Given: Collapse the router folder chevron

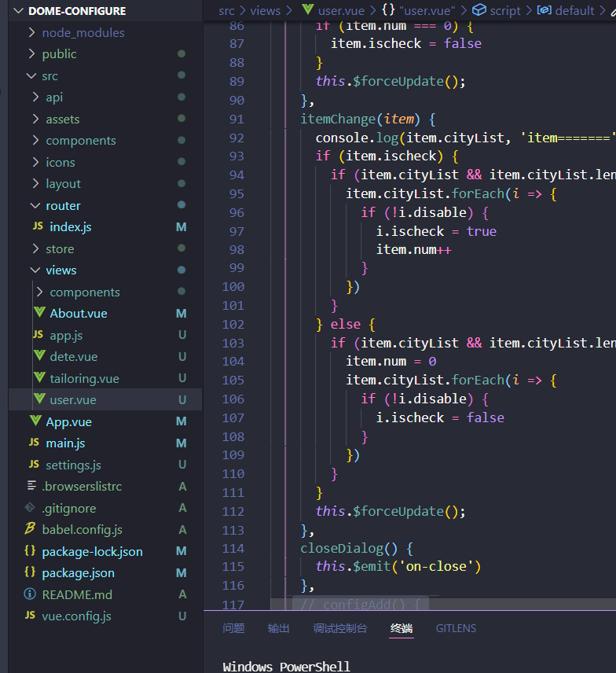Looking at the screenshot, I should coord(35,205).
